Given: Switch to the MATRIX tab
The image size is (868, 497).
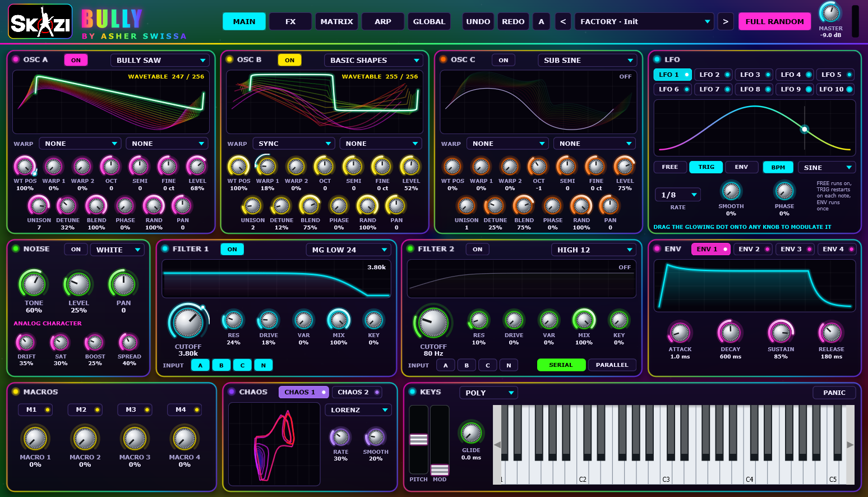Looking at the screenshot, I should pos(336,21).
